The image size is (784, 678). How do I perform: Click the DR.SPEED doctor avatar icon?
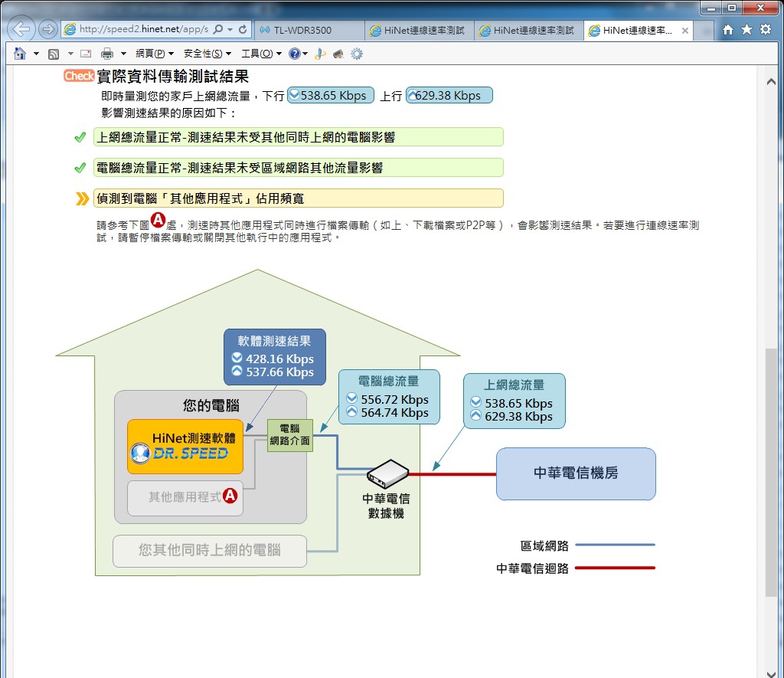pos(140,454)
